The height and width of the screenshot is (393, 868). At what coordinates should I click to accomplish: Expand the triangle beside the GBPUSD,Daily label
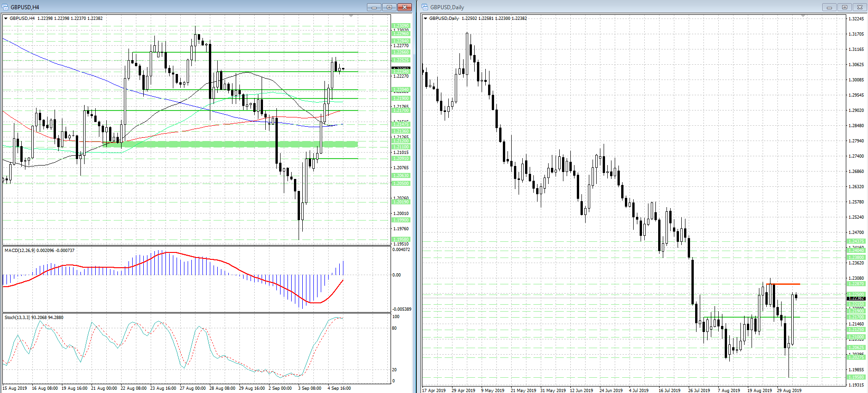click(x=426, y=18)
